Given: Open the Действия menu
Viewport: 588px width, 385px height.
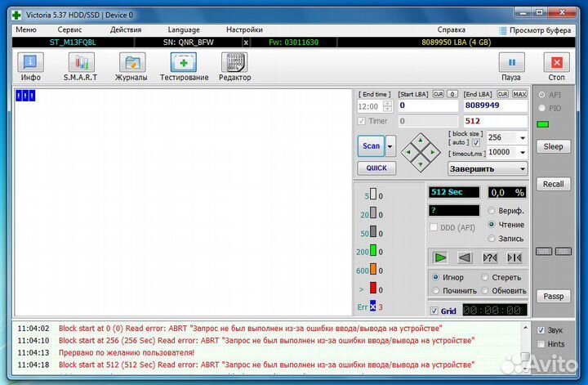Looking at the screenshot, I should pyautogui.click(x=126, y=29).
